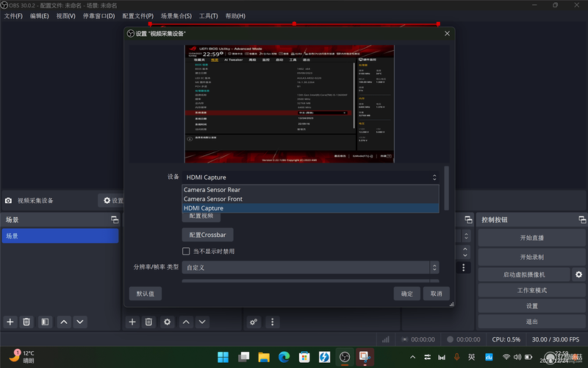The height and width of the screenshot is (368, 588).
Task: Launch Microsoft Edge from the taskbar
Action: 284,357
